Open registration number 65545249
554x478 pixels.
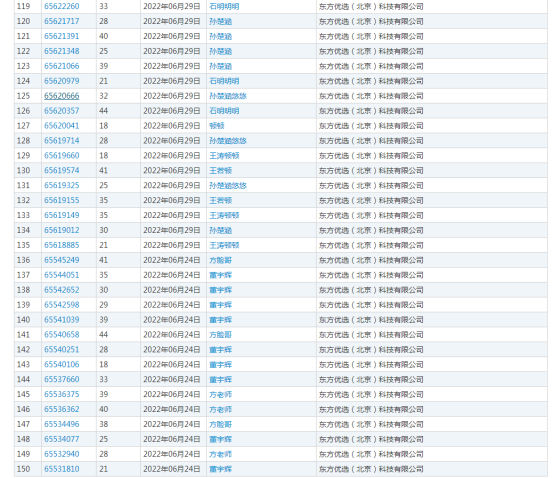click(x=61, y=260)
